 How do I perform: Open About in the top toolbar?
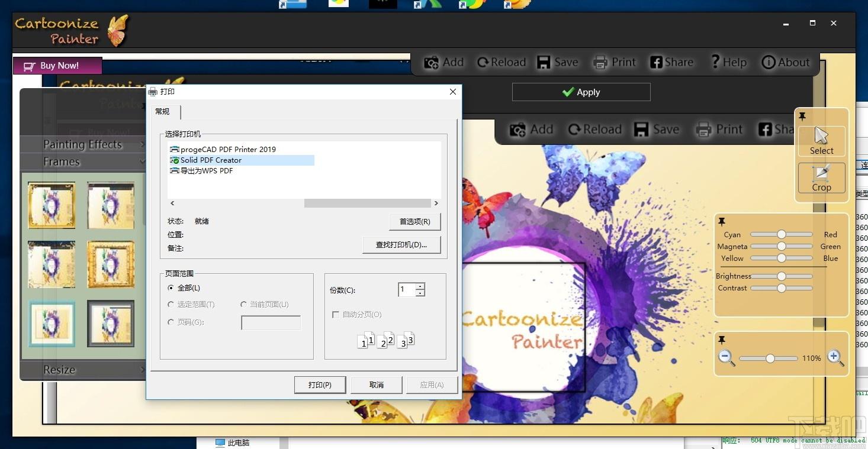(785, 63)
